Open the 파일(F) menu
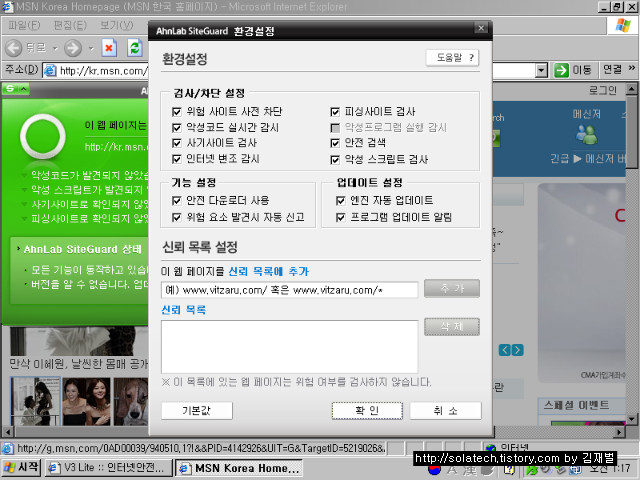640x480 pixels. click(x=24, y=25)
